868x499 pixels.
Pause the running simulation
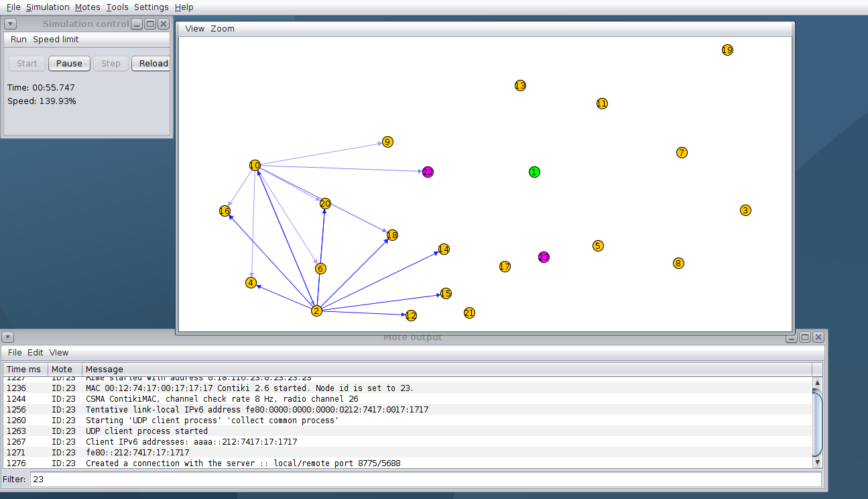click(69, 64)
